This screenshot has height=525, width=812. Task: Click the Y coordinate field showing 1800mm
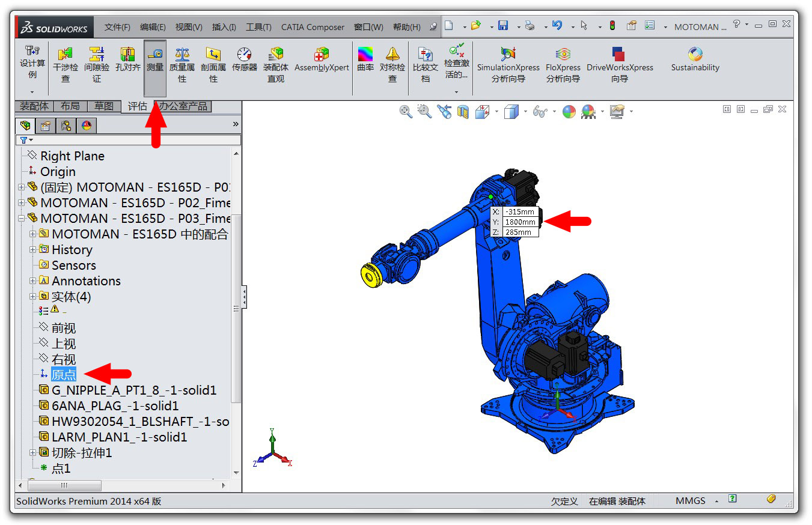point(520,222)
